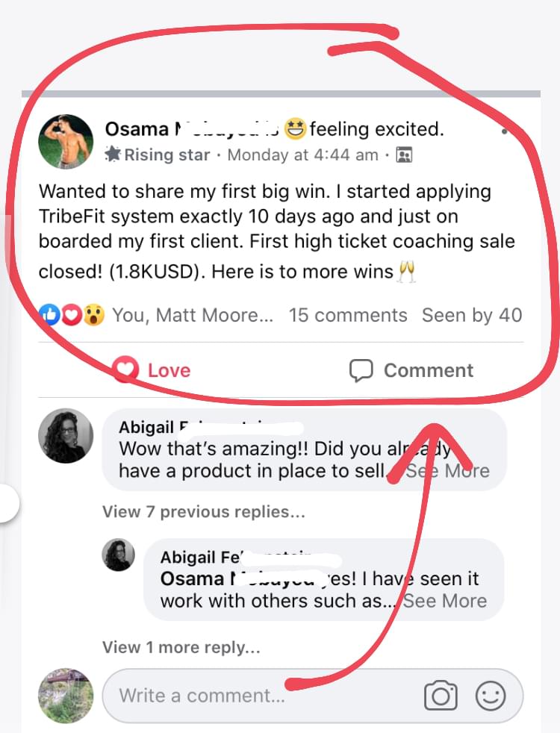Expand See More on Abigail's first comment

click(448, 471)
